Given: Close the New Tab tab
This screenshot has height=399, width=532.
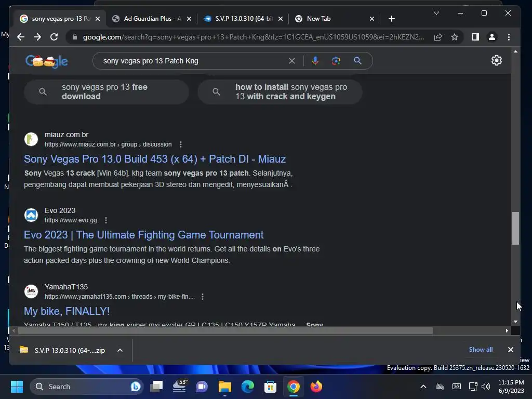Looking at the screenshot, I should point(372,19).
